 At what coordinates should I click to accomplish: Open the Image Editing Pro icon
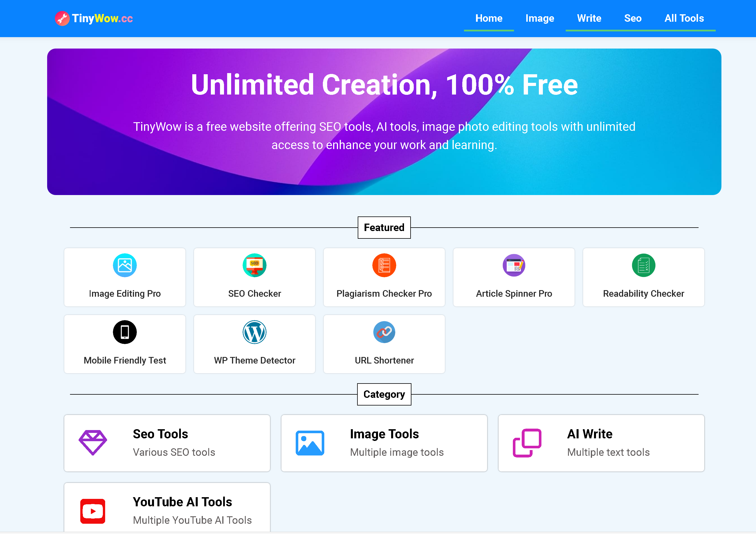[x=125, y=265]
